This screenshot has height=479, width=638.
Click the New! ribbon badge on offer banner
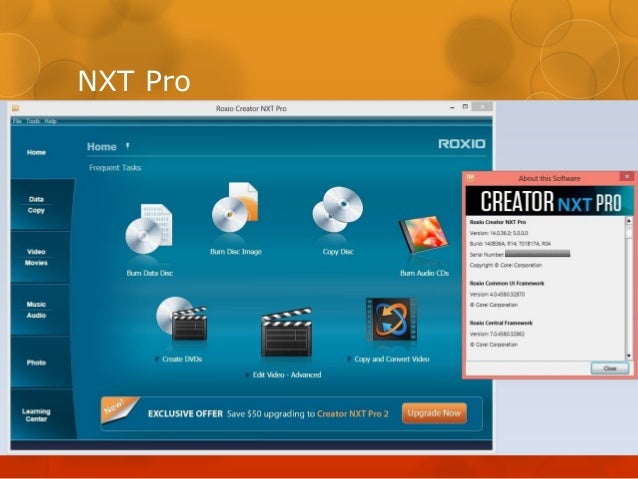click(118, 409)
